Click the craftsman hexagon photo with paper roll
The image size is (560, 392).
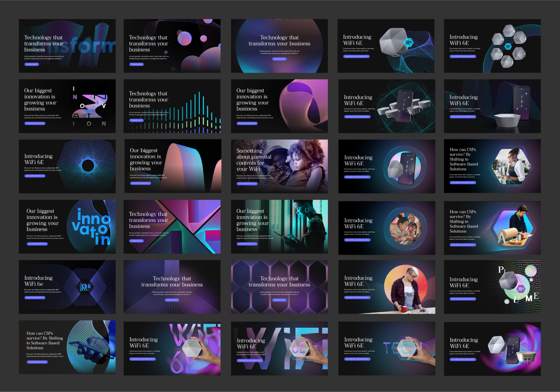(x=515, y=228)
